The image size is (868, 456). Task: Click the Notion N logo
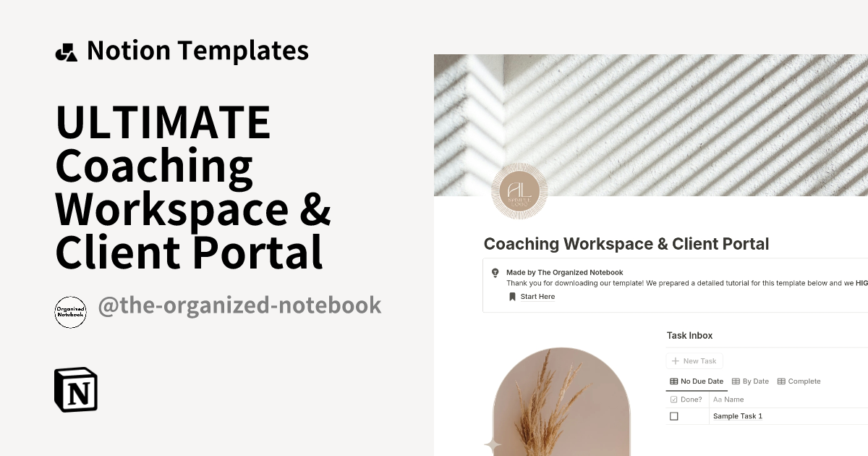(75, 389)
